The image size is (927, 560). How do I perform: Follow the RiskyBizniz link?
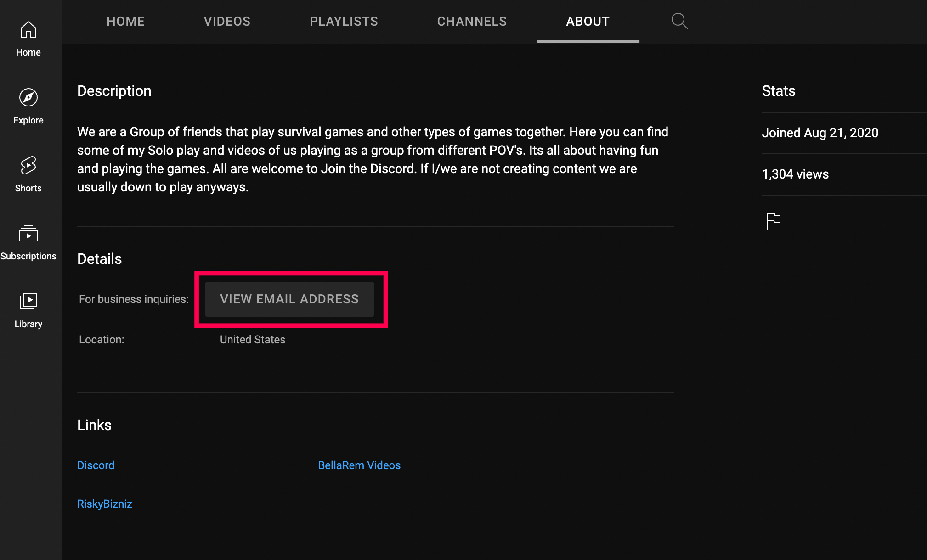[105, 504]
